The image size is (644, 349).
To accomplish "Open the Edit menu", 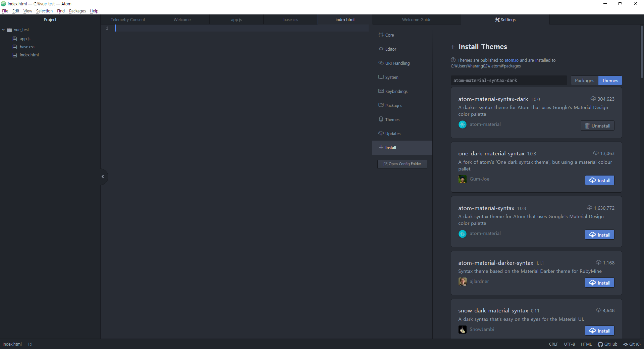I will click(x=16, y=11).
